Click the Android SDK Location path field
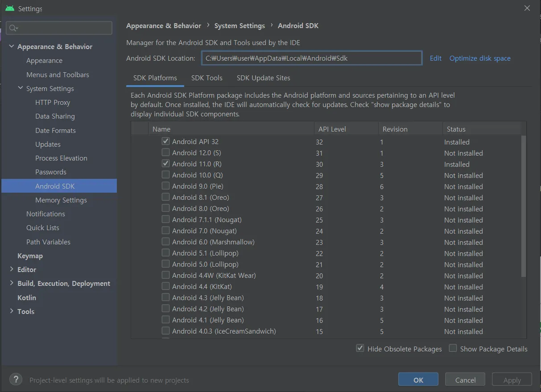Screen dimensions: 541x392 tap(311, 58)
